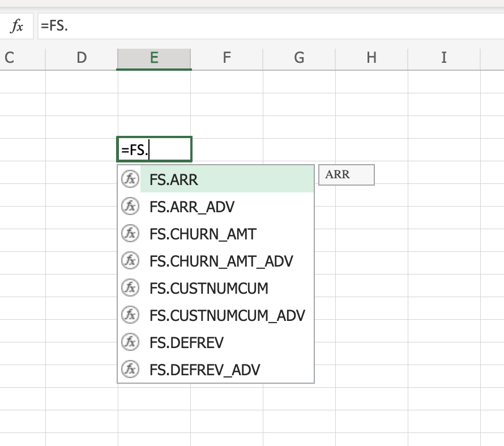Click the ARR function tooltip
Image resolution: width=504 pixels, height=446 pixels.
point(347,175)
